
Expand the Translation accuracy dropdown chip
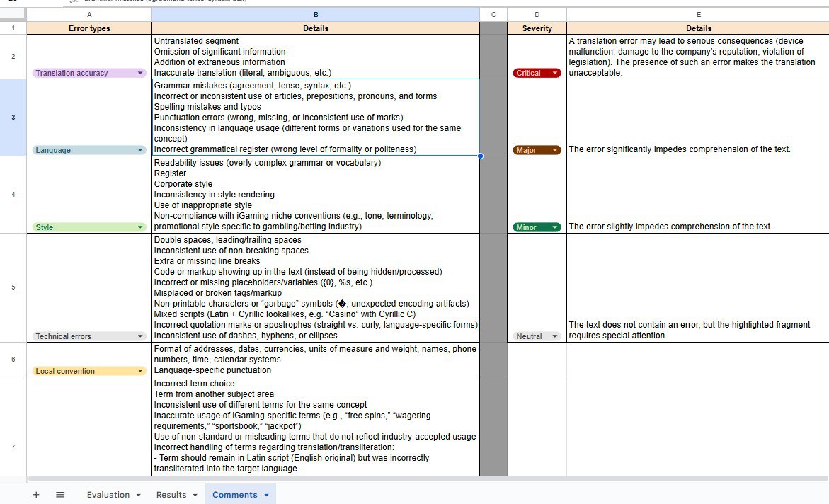140,73
